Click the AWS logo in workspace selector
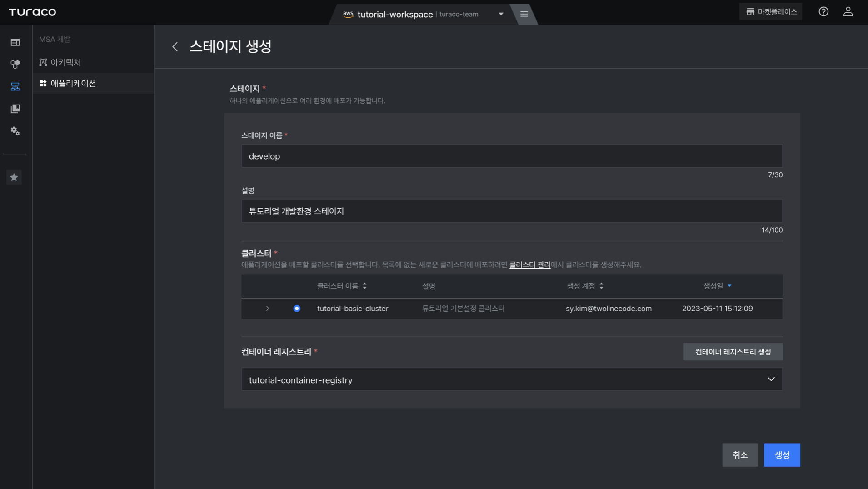Image resolution: width=868 pixels, height=489 pixels. coord(348,14)
